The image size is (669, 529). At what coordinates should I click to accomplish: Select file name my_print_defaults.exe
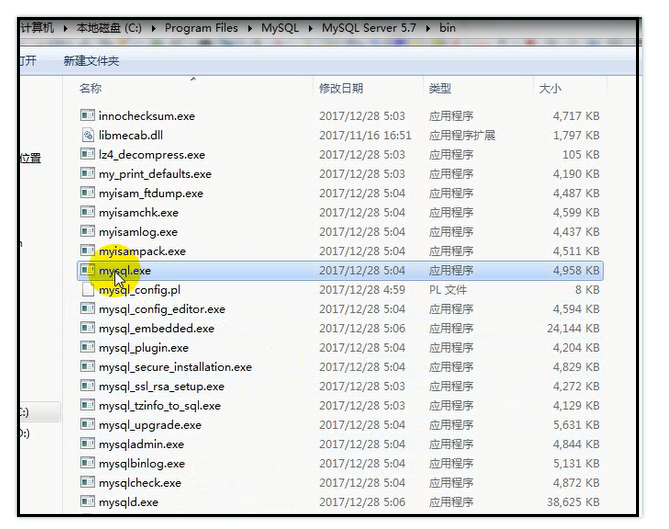click(x=155, y=174)
